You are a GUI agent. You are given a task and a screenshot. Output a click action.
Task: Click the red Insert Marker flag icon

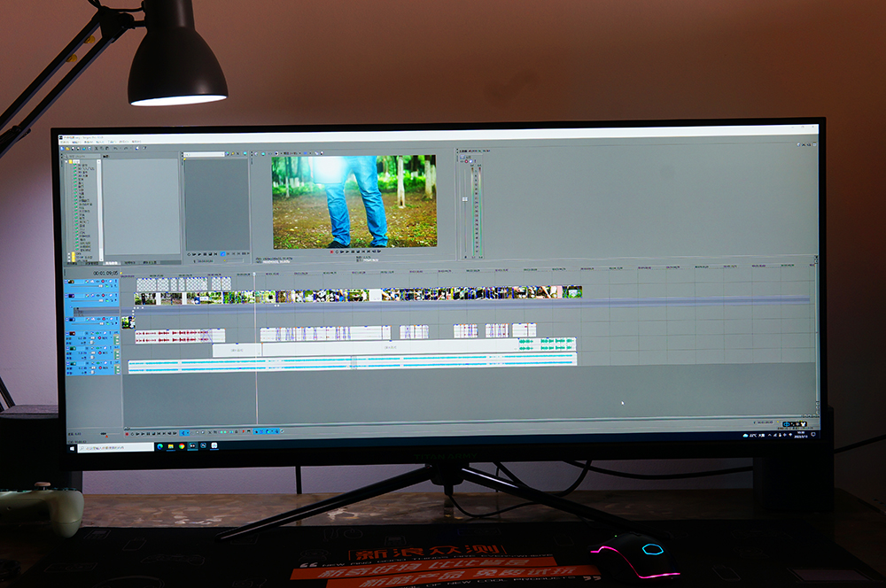tap(244, 431)
